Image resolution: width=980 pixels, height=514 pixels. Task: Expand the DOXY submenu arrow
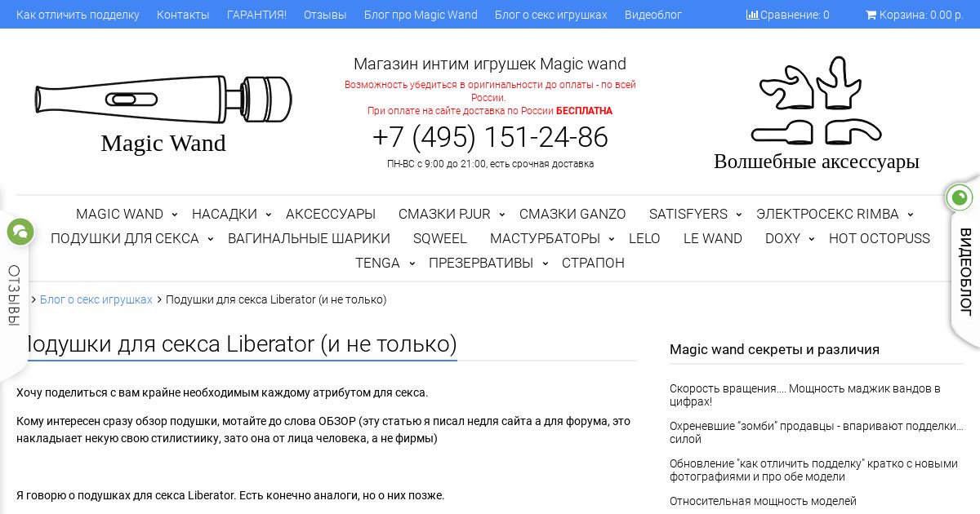(x=811, y=239)
